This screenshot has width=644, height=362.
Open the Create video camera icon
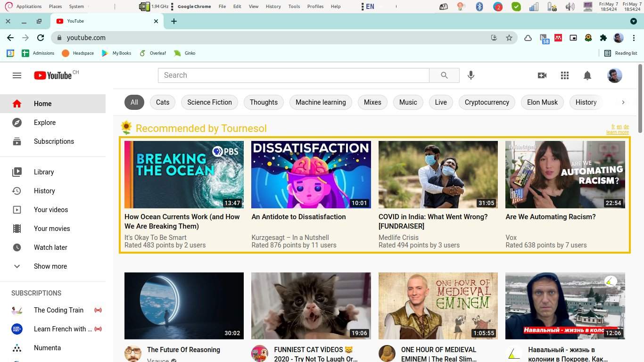click(x=542, y=75)
